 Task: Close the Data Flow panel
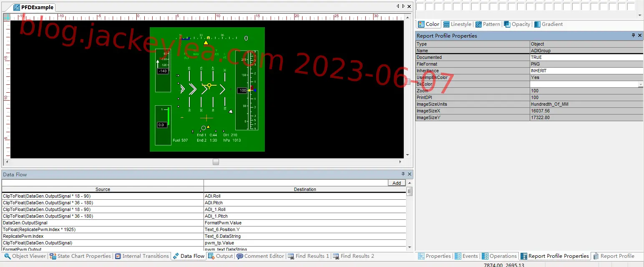(x=410, y=174)
